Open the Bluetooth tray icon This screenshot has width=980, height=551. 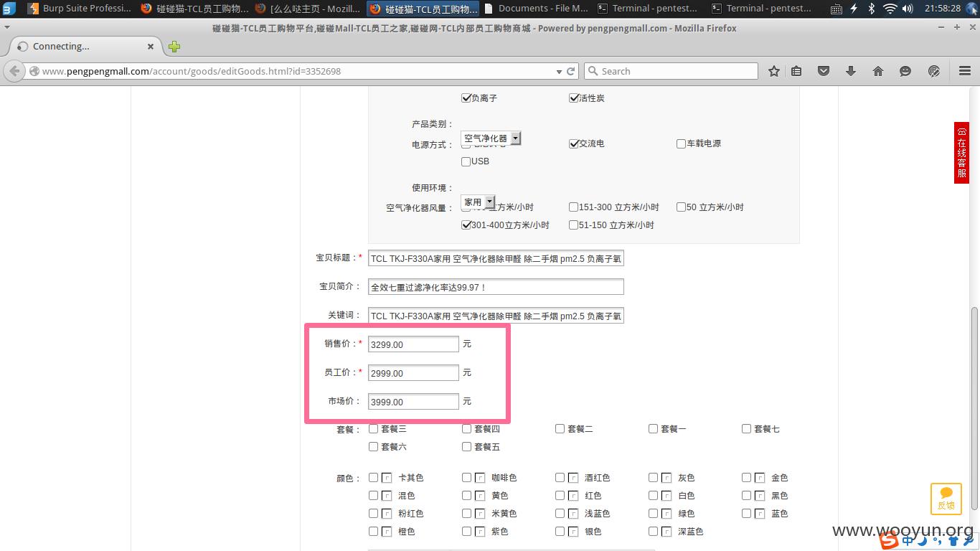pyautogui.click(x=872, y=9)
